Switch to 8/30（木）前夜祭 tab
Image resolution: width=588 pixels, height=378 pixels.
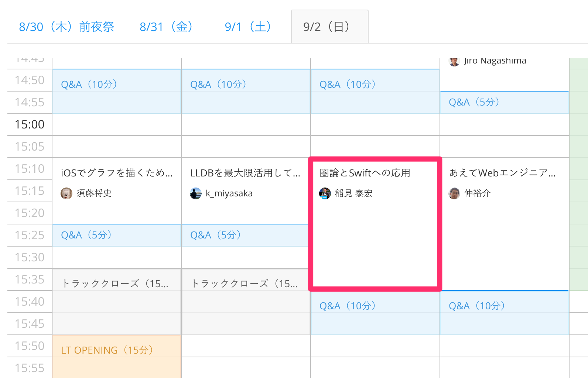coord(66,27)
